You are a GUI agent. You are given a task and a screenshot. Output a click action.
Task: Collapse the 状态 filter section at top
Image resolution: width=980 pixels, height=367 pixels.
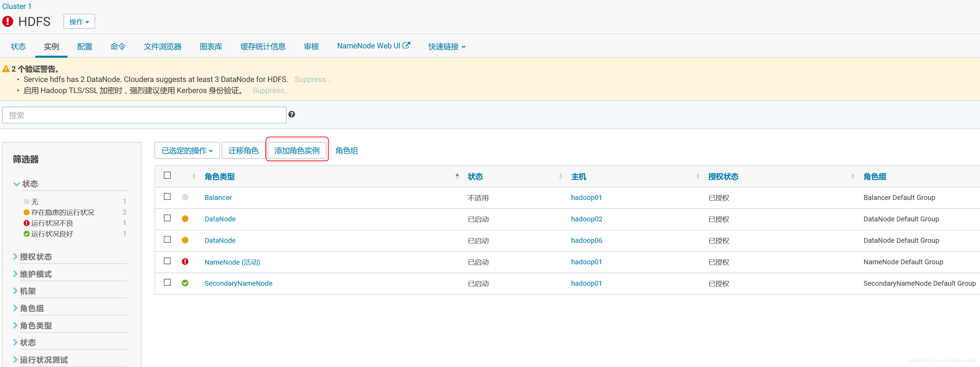tap(26, 184)
